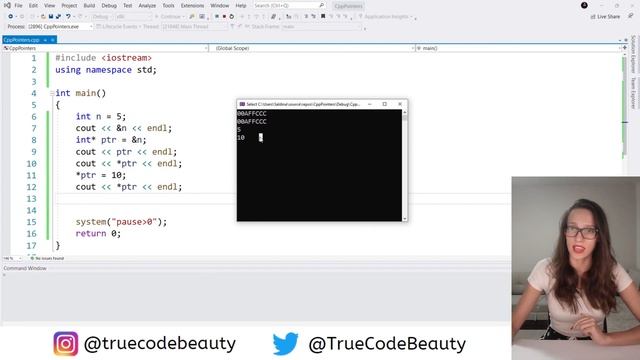The image size is (640, 360).
Task: Open the Analyze menu
Action: pyautogui.click(x=147, y=6)
